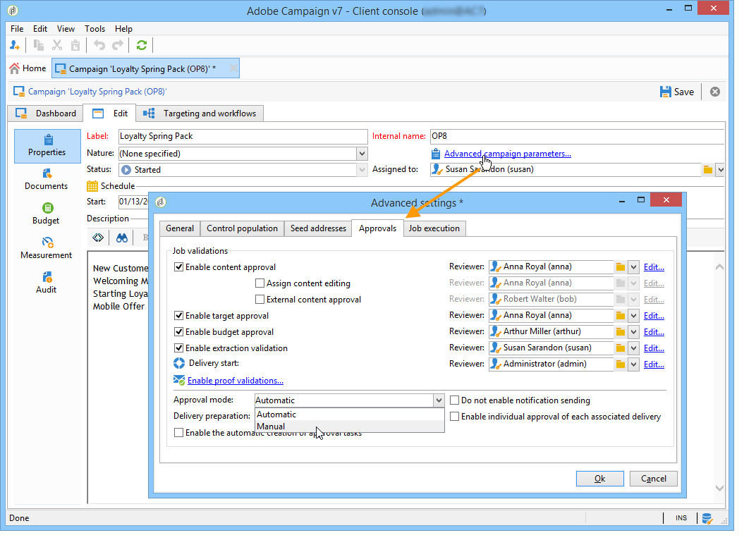Open the Measurement section icon

click(x=47, y=242)
